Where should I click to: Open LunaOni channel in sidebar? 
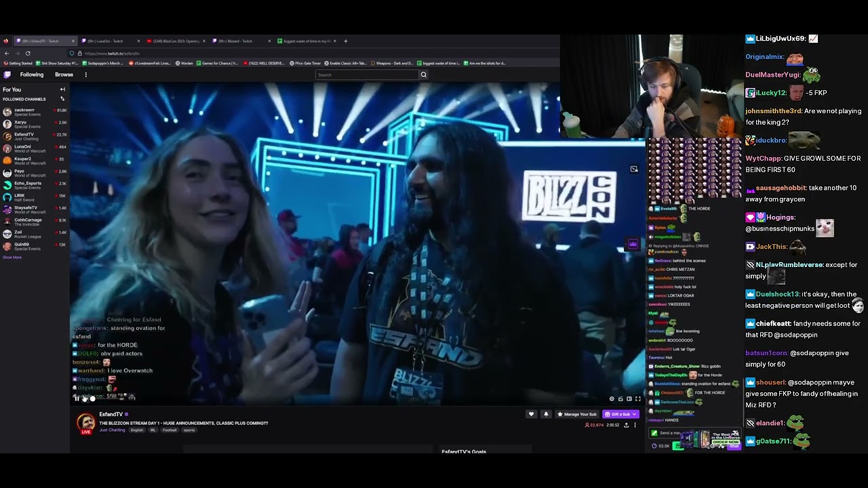coord(34,148)
